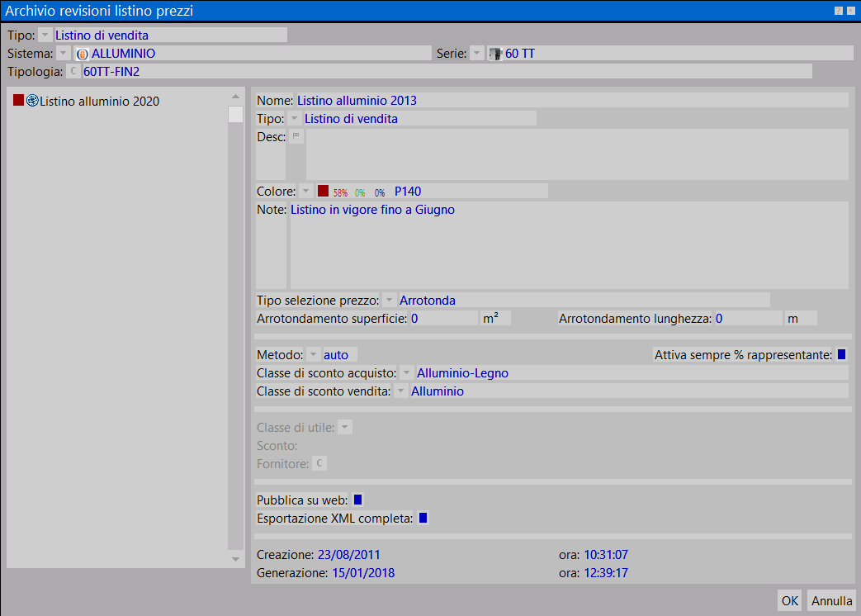This screenshot has height=616, width=861.
Task: Click the Annulla button
Action: (x=832, y=600)
